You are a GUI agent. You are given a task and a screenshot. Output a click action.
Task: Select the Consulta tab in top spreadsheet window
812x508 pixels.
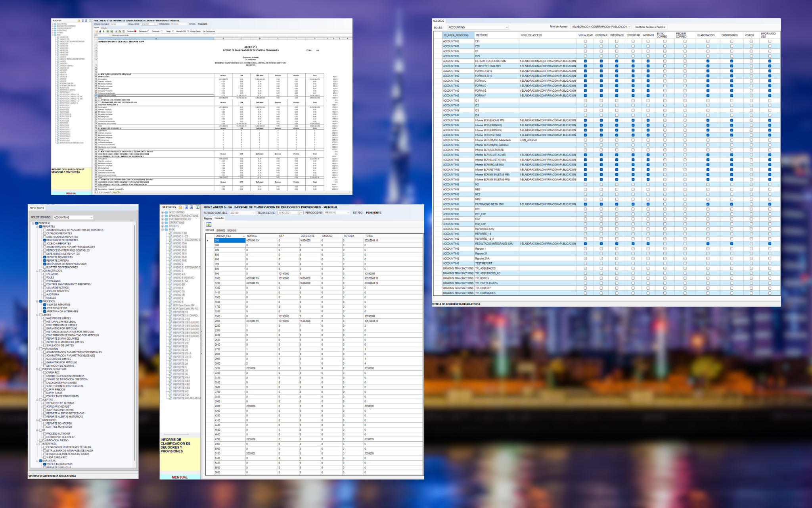103,28
